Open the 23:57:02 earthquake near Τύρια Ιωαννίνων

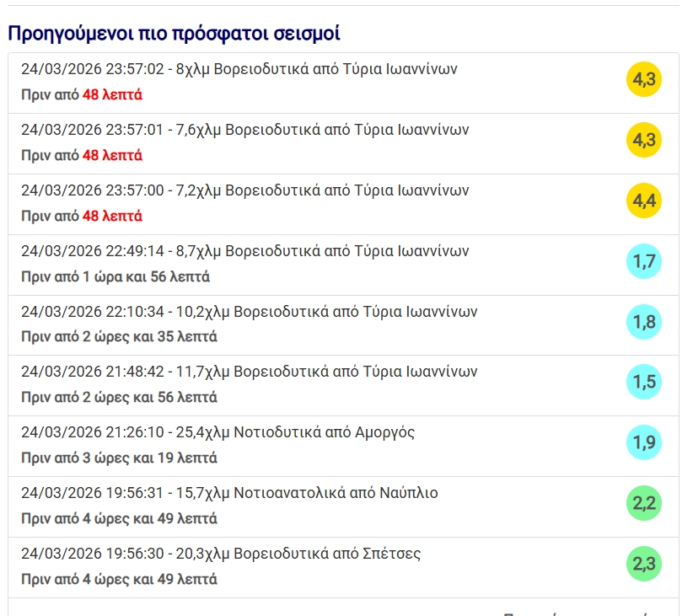click(x=239, y=69)
